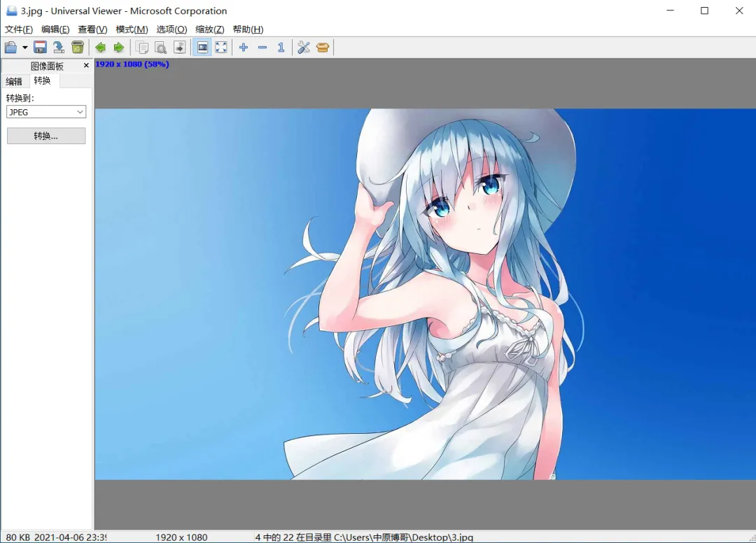This screenshot has height=543, width=756.
Task: Zoom in with the plus icon
Action: click(x=244, y=47)
